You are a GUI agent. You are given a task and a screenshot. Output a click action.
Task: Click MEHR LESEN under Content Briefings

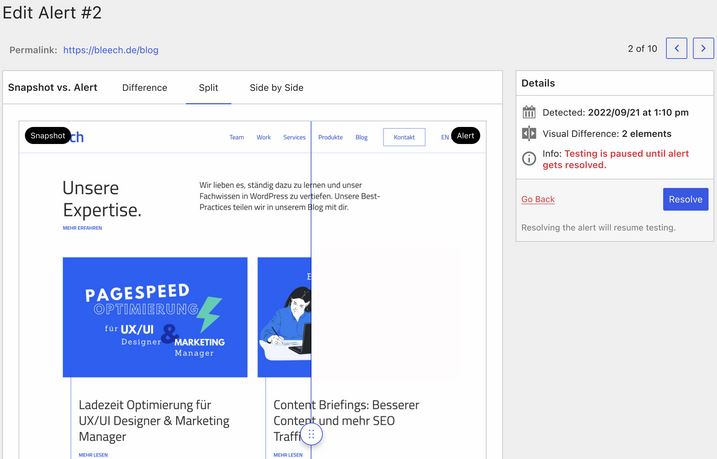(288, 455)
